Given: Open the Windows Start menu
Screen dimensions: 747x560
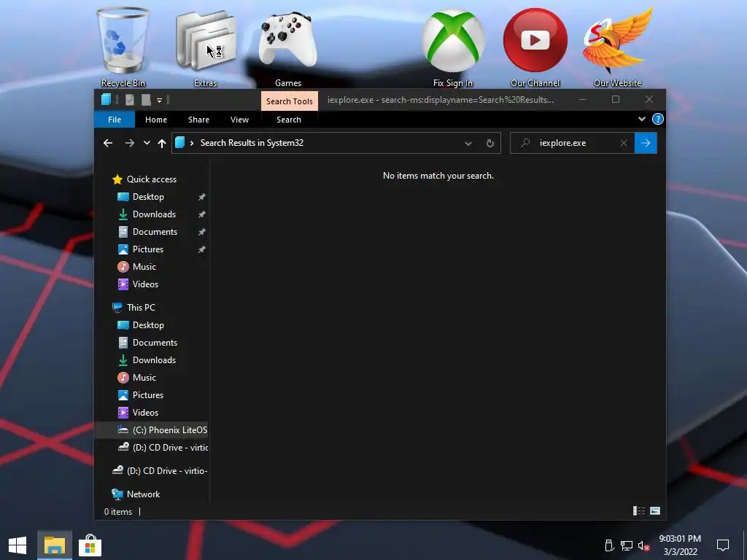Looking at the screenshot, I should 18,545.
